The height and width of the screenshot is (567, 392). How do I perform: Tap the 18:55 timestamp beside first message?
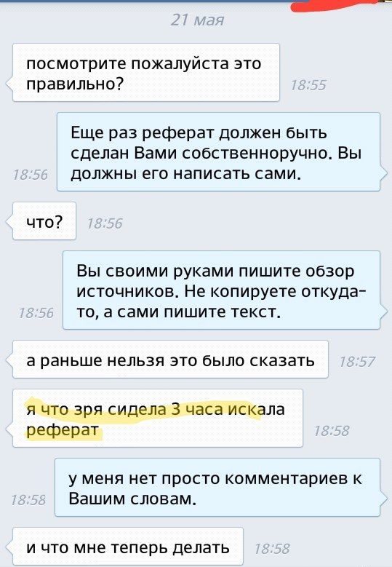point(308,85)
